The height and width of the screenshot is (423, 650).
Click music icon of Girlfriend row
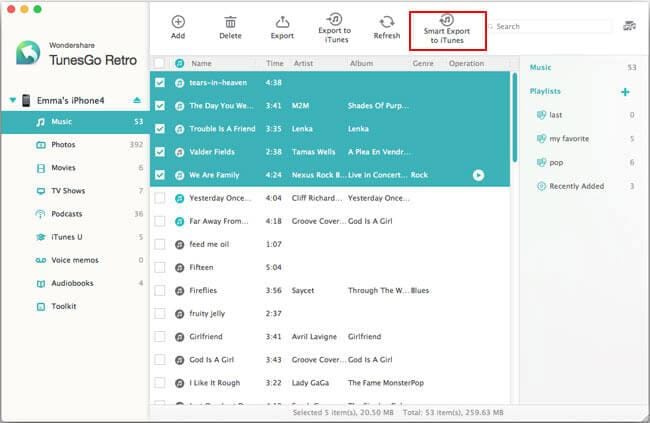[179, 337]
